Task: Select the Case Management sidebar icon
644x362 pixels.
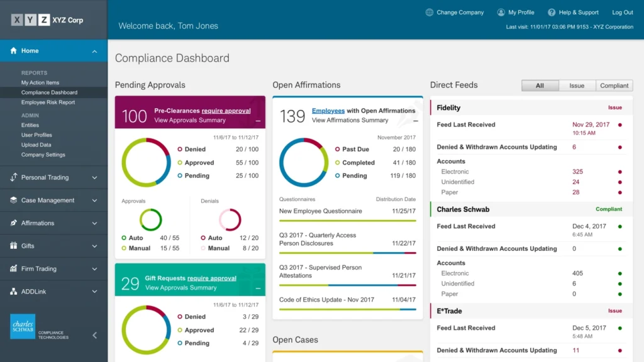Action: 14,200
